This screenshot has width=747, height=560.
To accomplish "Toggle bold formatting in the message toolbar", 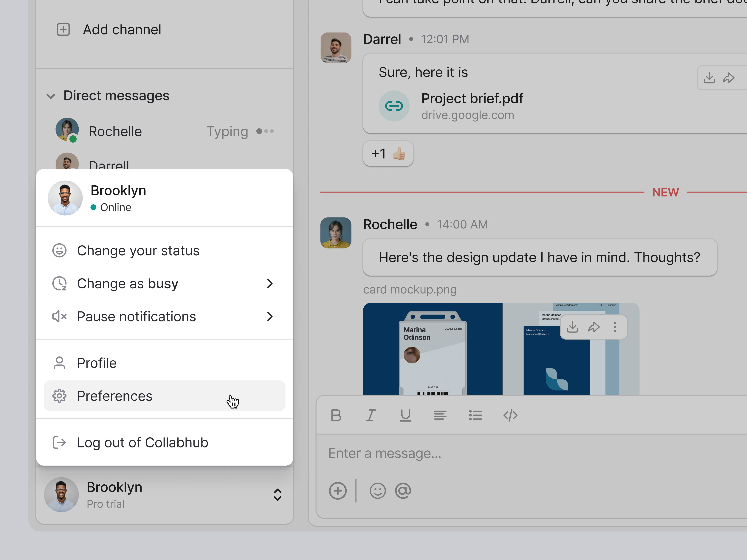I will click(336, 415).
